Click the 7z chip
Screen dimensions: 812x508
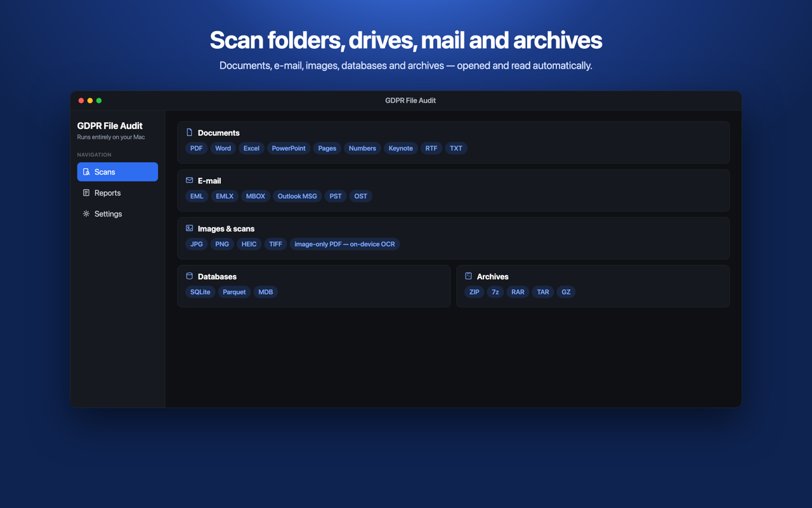point(495,292)
